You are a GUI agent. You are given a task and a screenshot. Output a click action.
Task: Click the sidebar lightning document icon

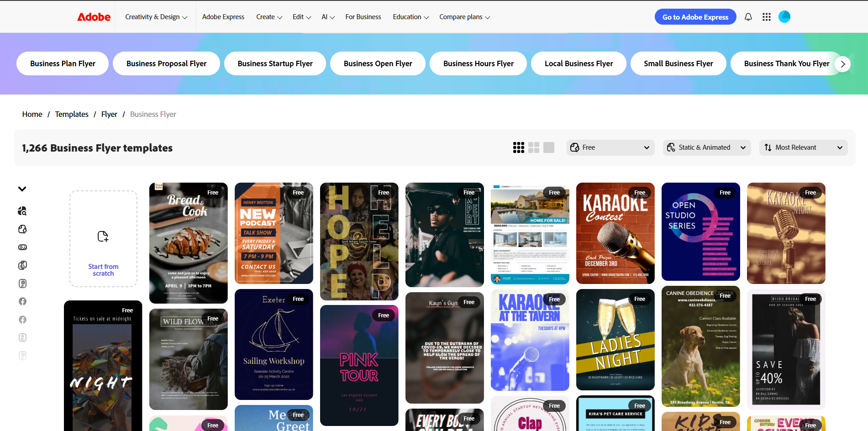pos(22,229)
